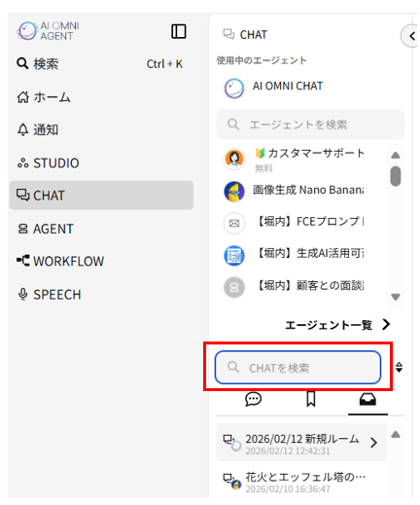This screenshot has height=505, width=420.
Task: Switch to the bookmark tab
Action: [311, 399]
